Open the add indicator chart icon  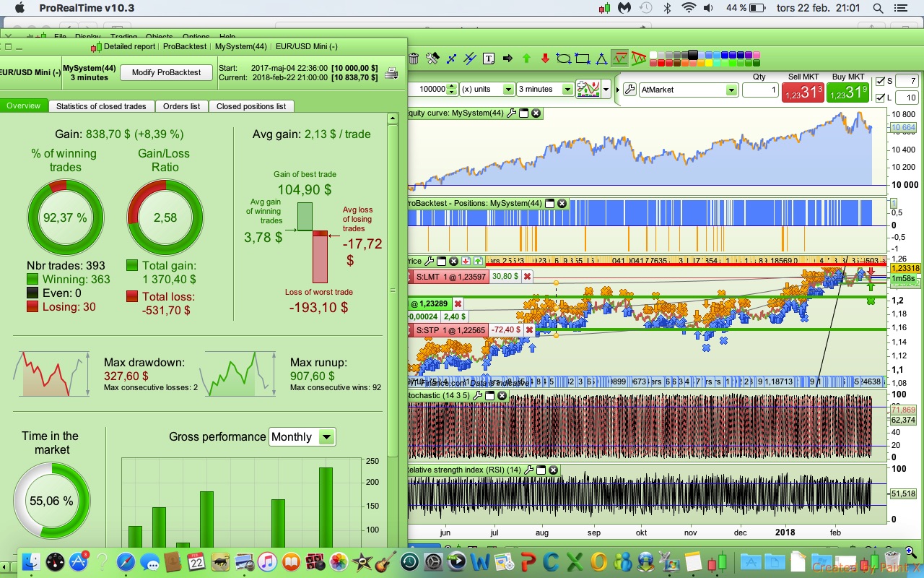(589, 90)
